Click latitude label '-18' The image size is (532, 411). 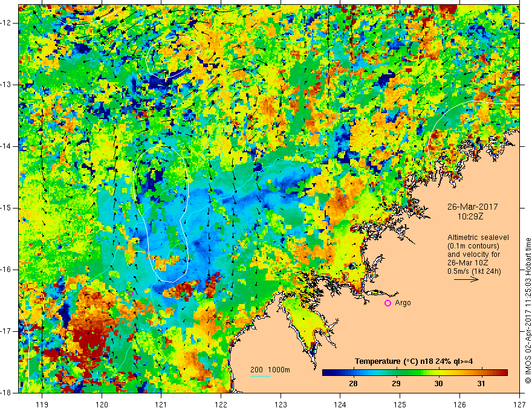[x=6, y=393]
